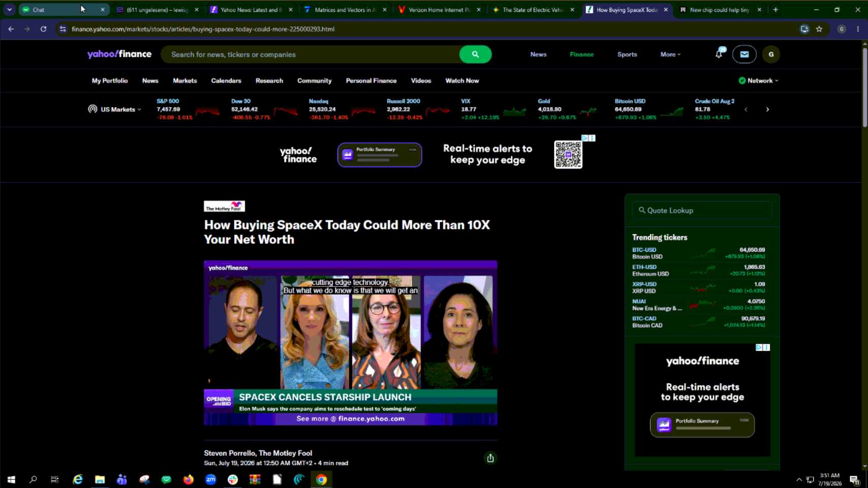Open the Windows Start menu
This screenshot has height=488, width=868.
[11, 479]
